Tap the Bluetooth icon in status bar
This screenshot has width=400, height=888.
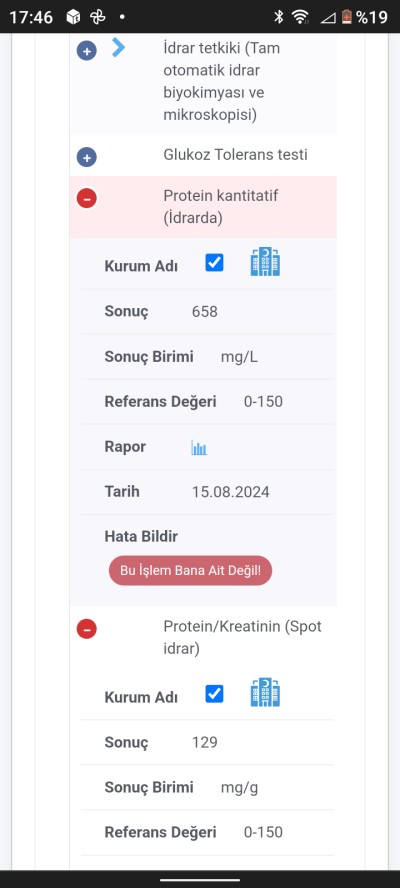pyautogui.click(x=278, y=17)
